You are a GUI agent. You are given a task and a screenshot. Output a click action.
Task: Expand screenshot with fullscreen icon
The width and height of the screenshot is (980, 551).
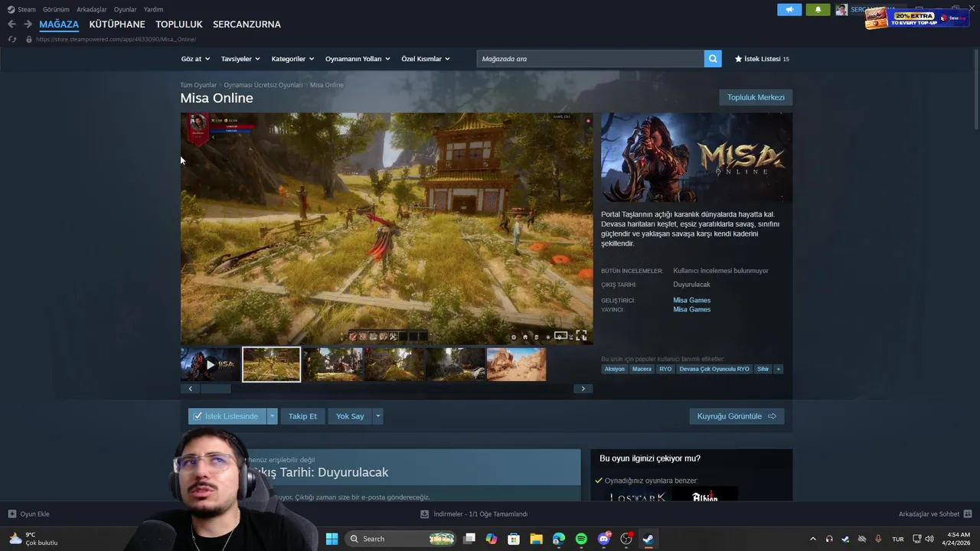click(x=581, y=336)
